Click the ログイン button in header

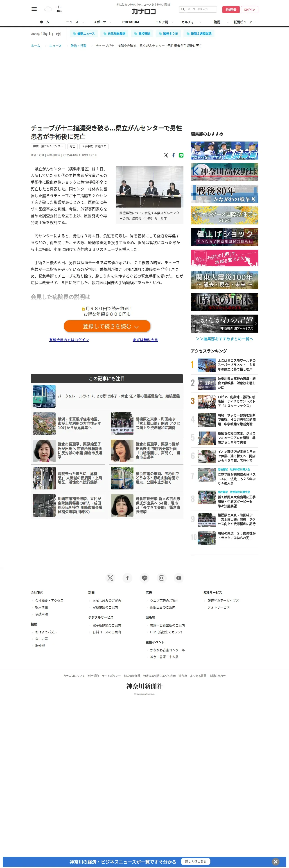[x=250, y=9]
